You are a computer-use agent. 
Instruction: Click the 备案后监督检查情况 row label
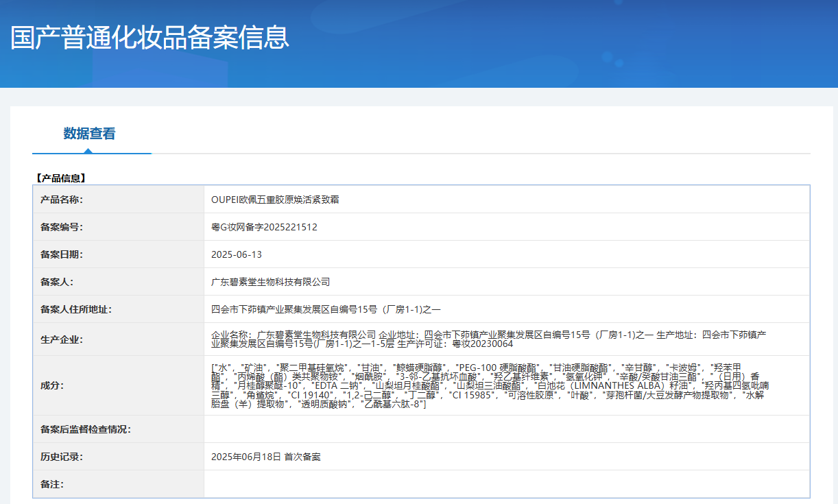point(86,429)
